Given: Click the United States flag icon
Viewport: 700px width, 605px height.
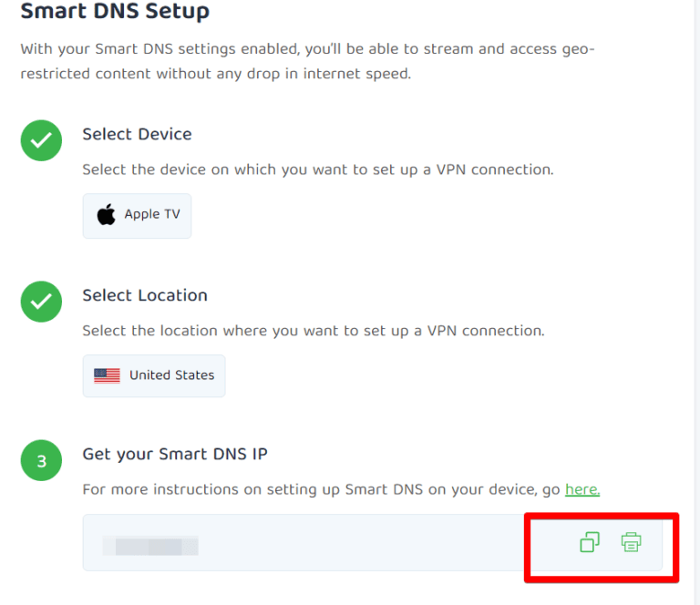Looking at the screenshot, I should click(x=107, y=375).
